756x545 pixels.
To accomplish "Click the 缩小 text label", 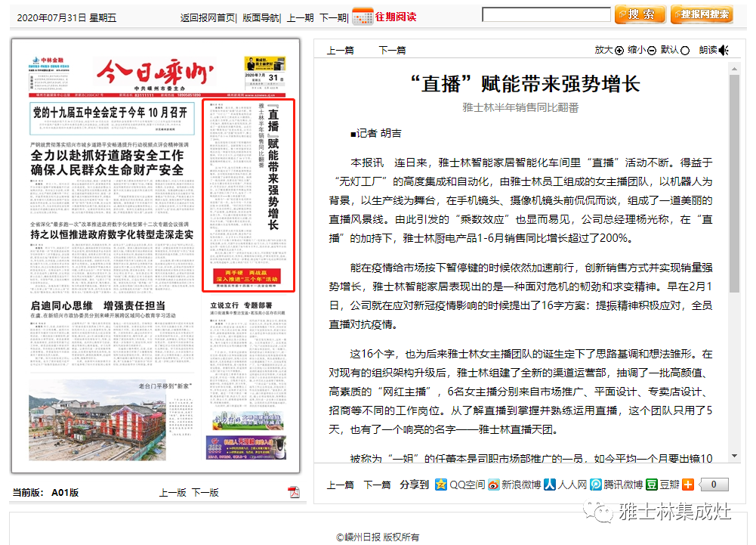I will click(637, 50).
